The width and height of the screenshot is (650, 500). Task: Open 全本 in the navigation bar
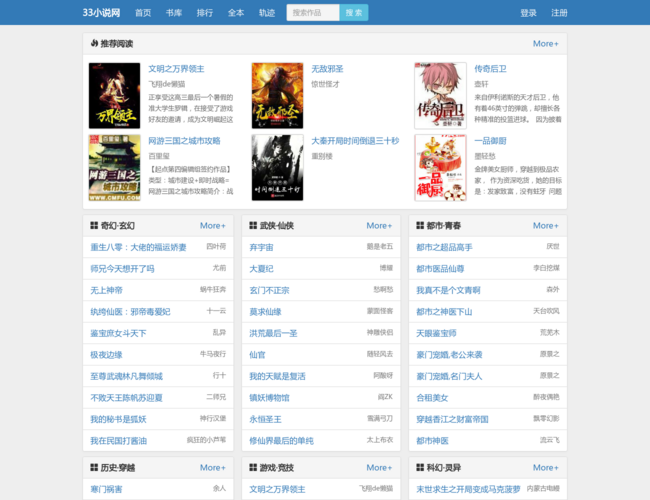pyautogui.click(x=236, y=13)
